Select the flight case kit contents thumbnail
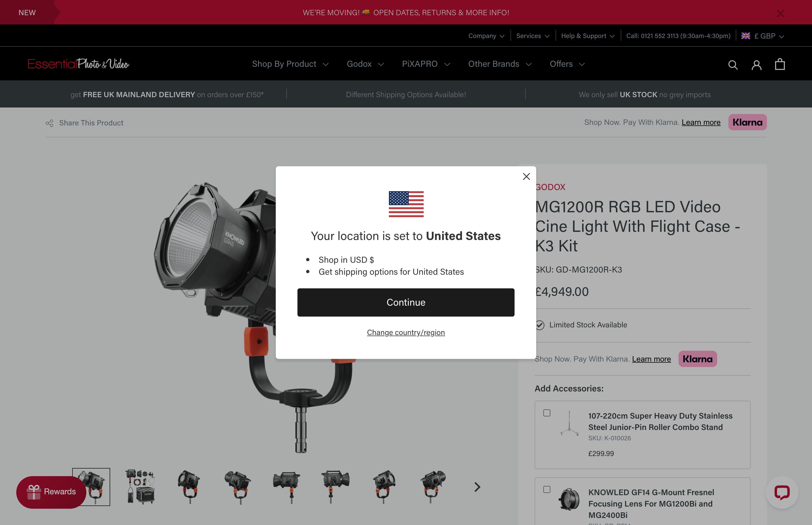812x525 pixels. click(x=140, y=487)
